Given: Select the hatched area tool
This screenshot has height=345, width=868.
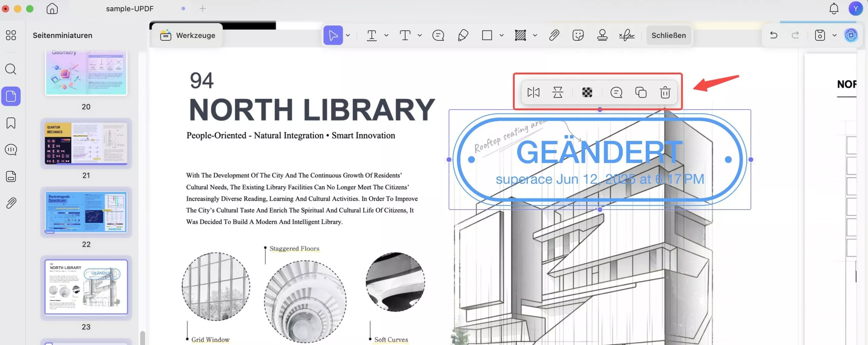Looking at the screenshot, I should pos(520,35).
